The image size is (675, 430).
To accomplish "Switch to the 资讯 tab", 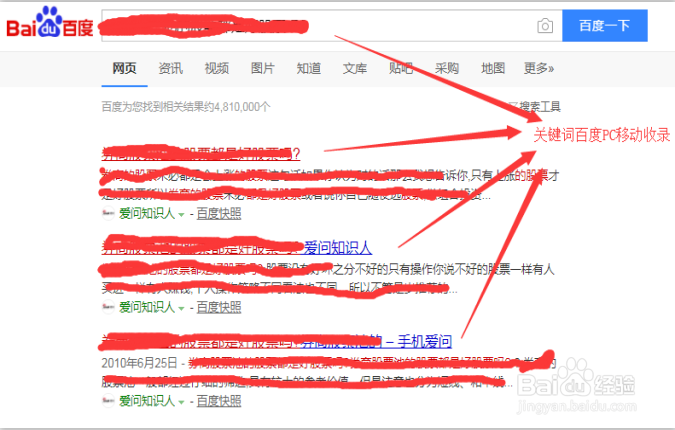I will coord(170,68).
